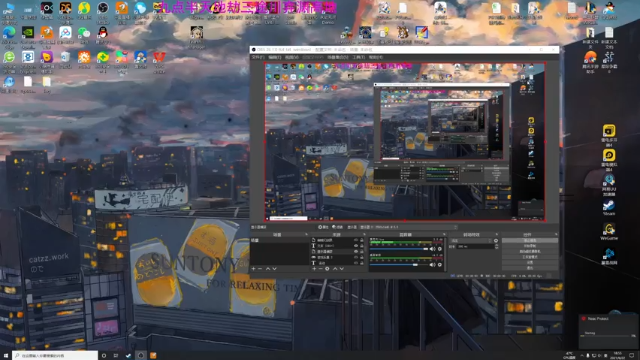Open the Scenes dock options arrow

point(306,235)
